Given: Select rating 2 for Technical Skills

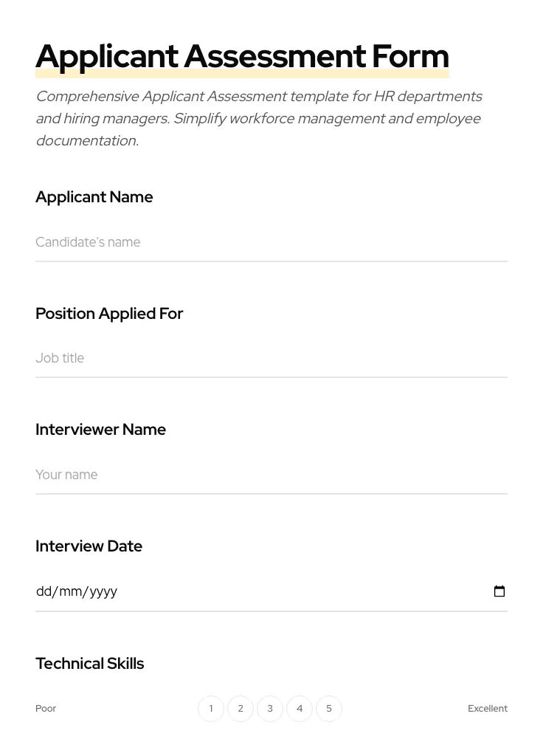Looking at the screenshot, I should tap(241, 708).
